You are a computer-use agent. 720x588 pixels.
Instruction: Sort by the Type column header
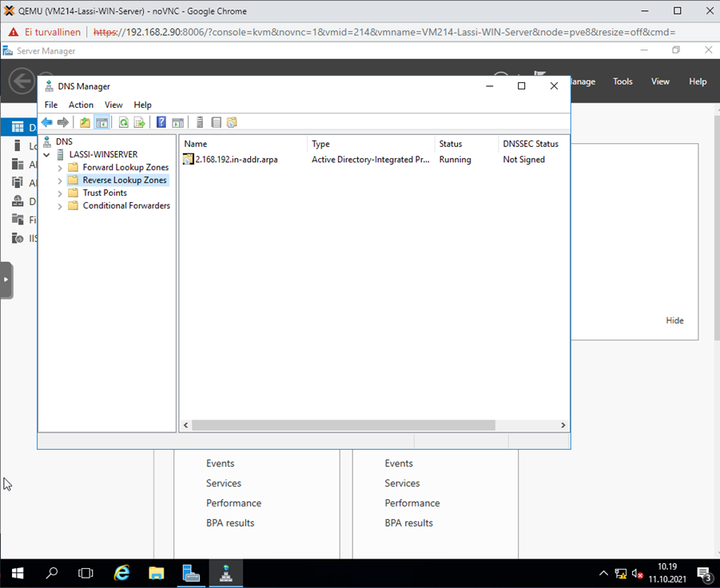click(371, 144)
